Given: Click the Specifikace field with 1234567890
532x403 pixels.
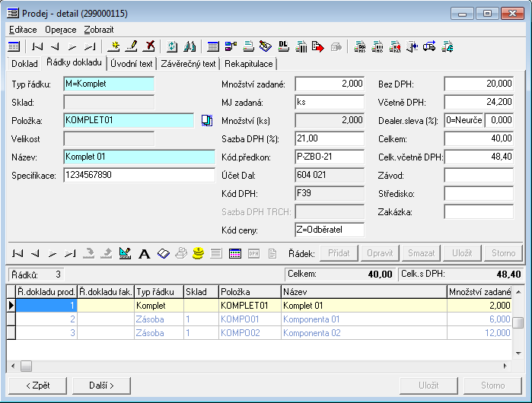Looking at the screenshot, I should click(139, 175).
